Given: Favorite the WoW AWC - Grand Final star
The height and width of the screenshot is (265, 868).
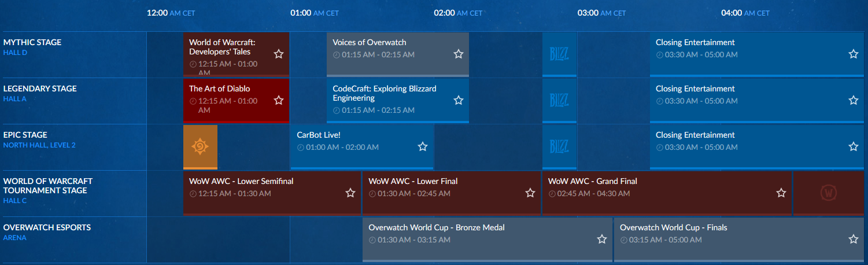Looking at the screenshot, I should click(781, 193).
